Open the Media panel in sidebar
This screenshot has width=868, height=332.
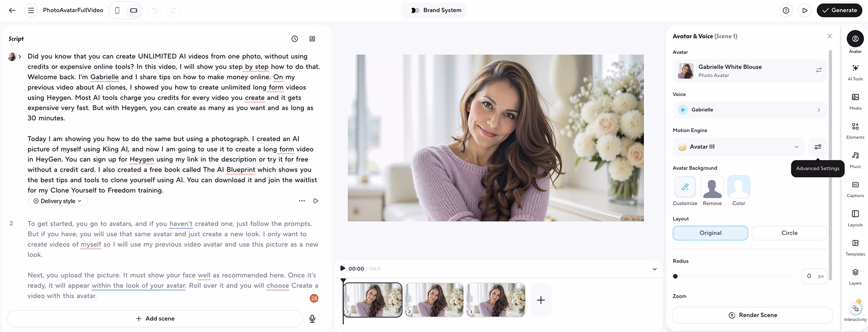coord(855,100)
